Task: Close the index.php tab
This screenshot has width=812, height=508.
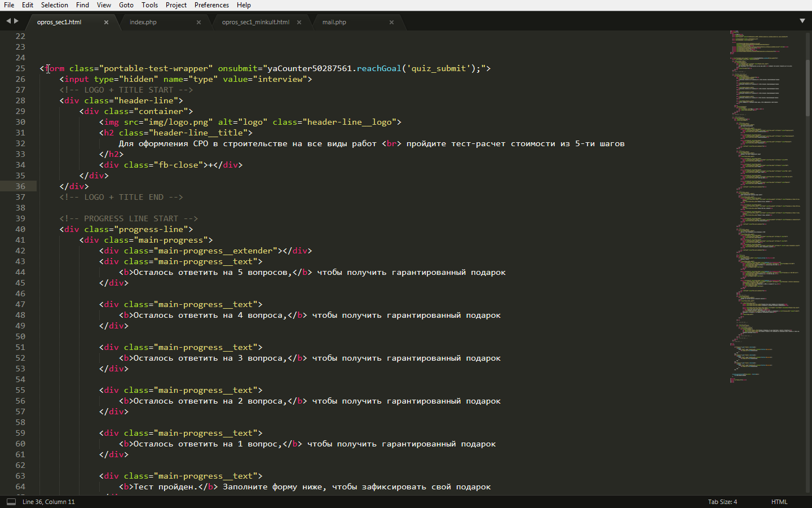Action: [x=198, y=23]
